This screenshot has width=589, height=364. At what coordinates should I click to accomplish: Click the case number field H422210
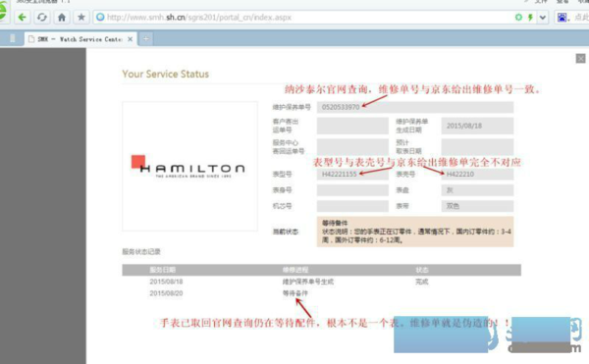(x=477, y=174)
